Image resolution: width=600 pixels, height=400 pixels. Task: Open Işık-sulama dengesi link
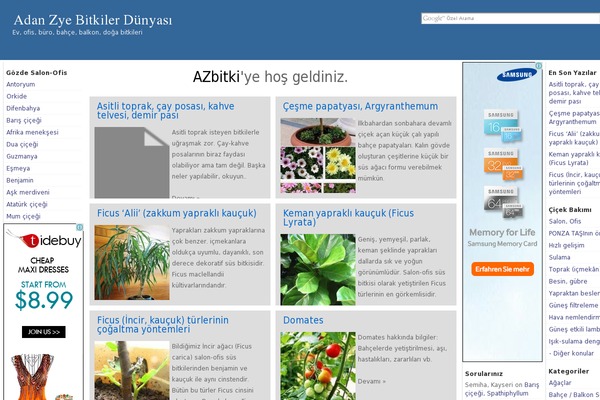tap(574, 341)
